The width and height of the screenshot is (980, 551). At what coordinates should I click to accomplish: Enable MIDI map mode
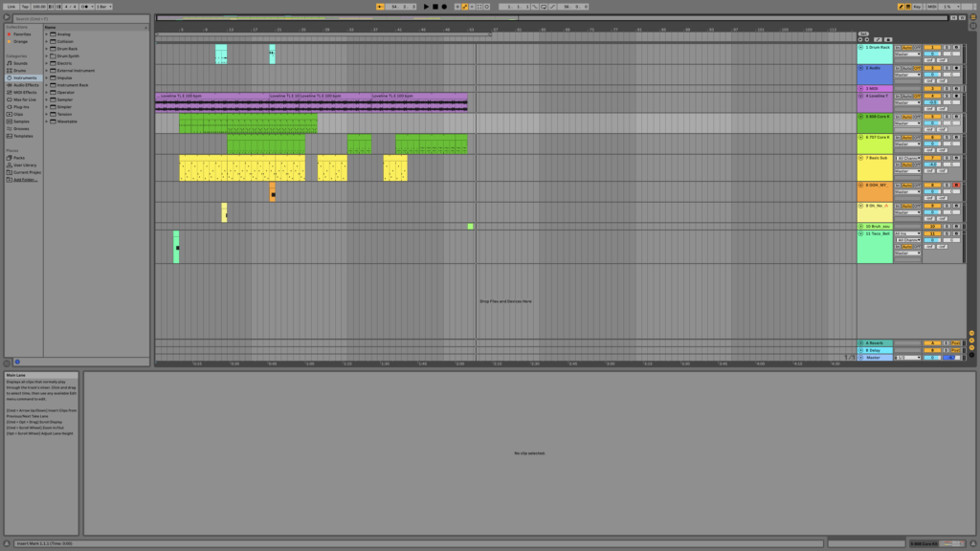[x=932, y=7]
